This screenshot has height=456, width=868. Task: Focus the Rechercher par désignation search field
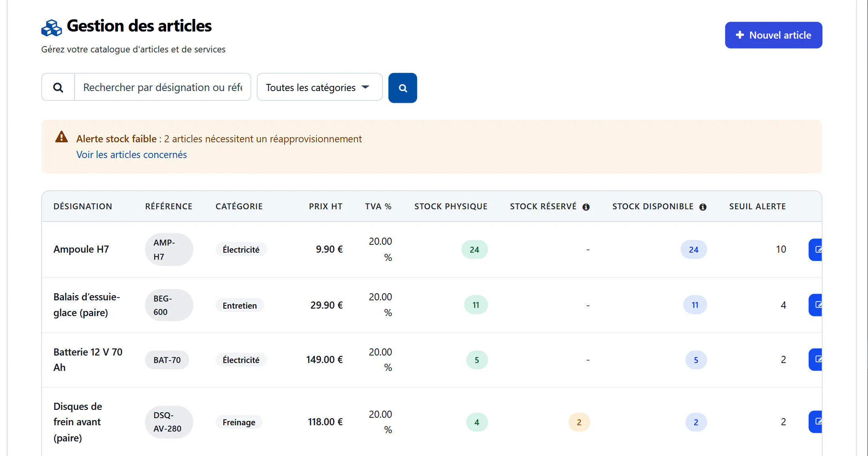(163, 87)
